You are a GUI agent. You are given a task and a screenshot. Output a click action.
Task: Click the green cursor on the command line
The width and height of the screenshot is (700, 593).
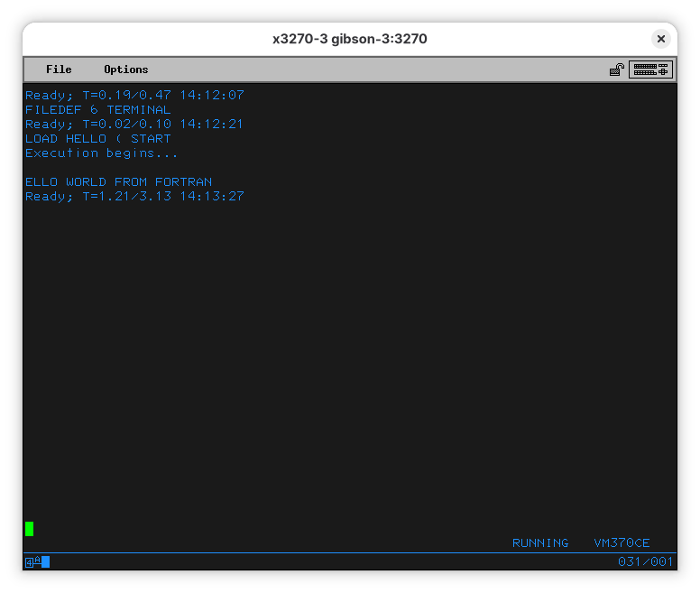30,528
